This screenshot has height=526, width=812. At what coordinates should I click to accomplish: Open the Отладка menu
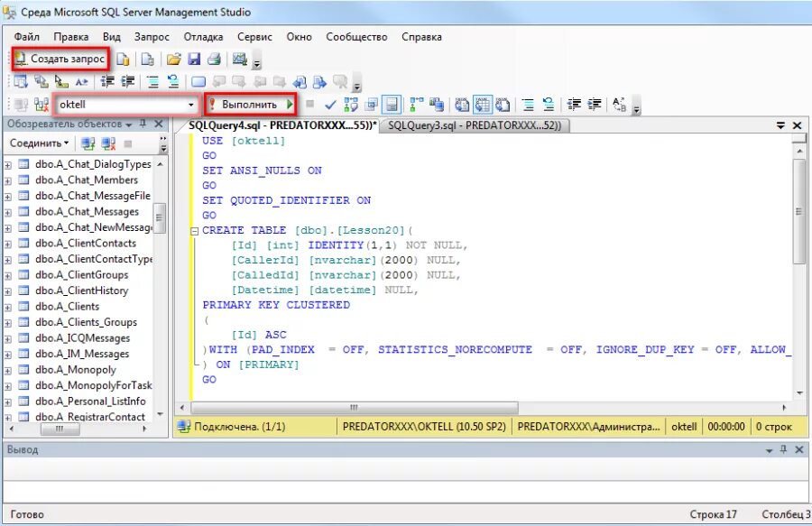(204, 37)
